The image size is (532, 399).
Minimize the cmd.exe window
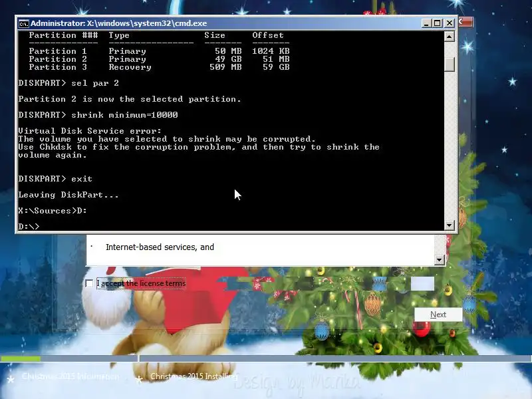click(x=426, y=23)
